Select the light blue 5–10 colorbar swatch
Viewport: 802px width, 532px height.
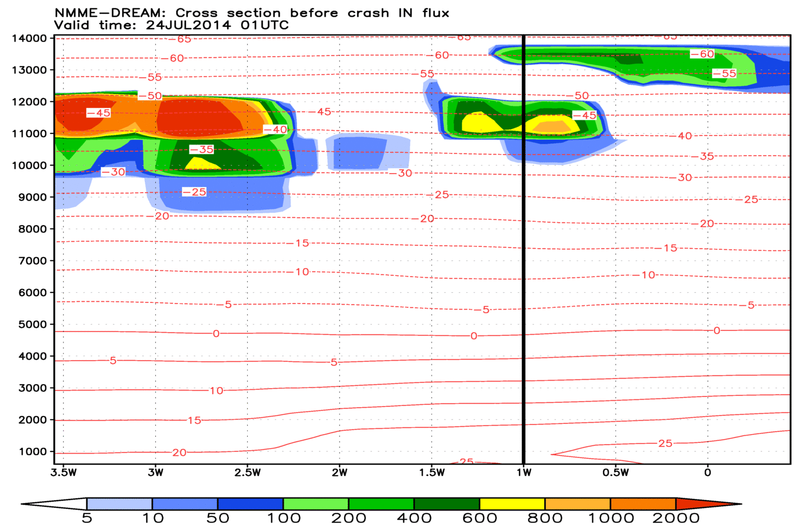pos(119,504)
